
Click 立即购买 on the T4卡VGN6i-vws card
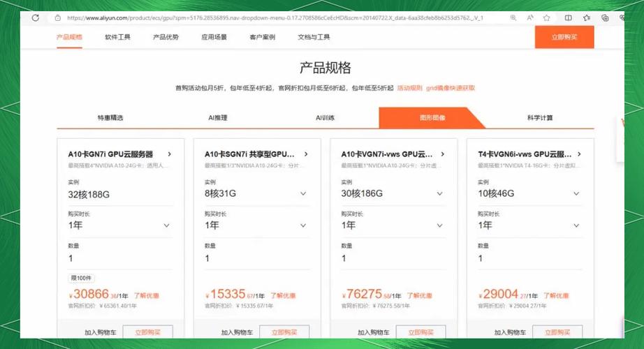pos(557,332)
